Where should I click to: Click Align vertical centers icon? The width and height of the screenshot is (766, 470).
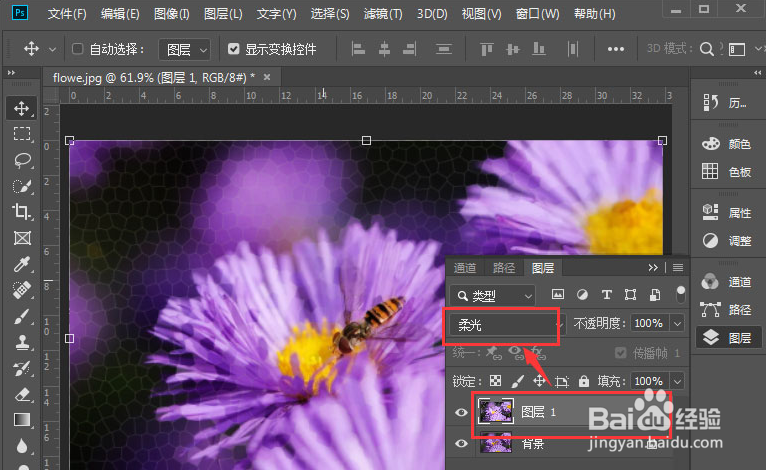pos(512,49)
